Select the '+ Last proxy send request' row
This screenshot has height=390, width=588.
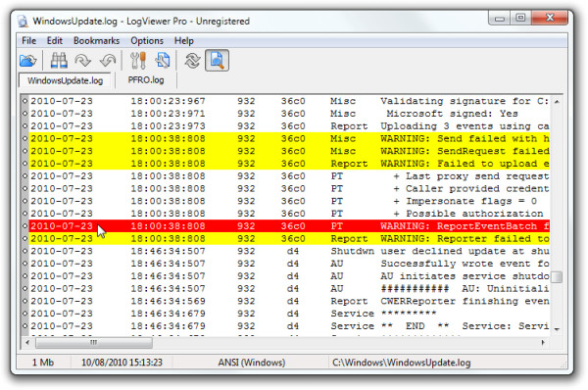(289, 176)
